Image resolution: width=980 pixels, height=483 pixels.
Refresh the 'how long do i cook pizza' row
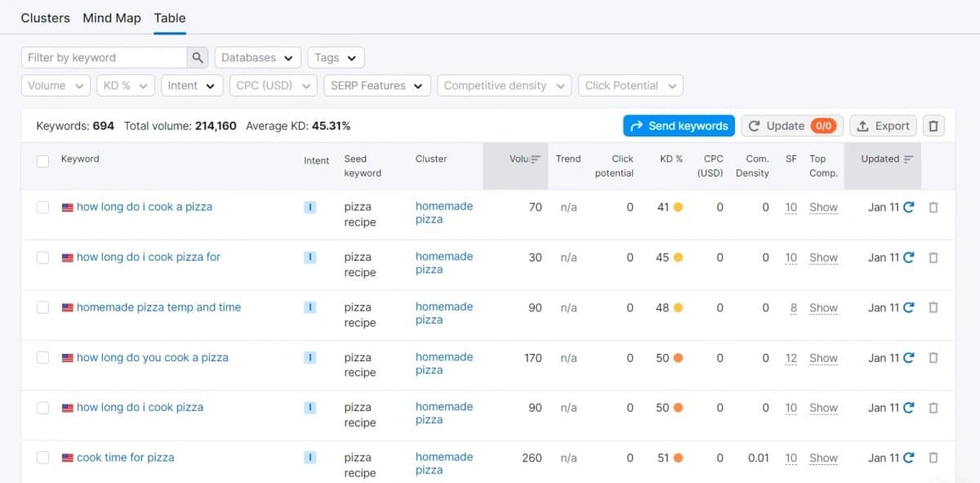(x=909, y=408)
